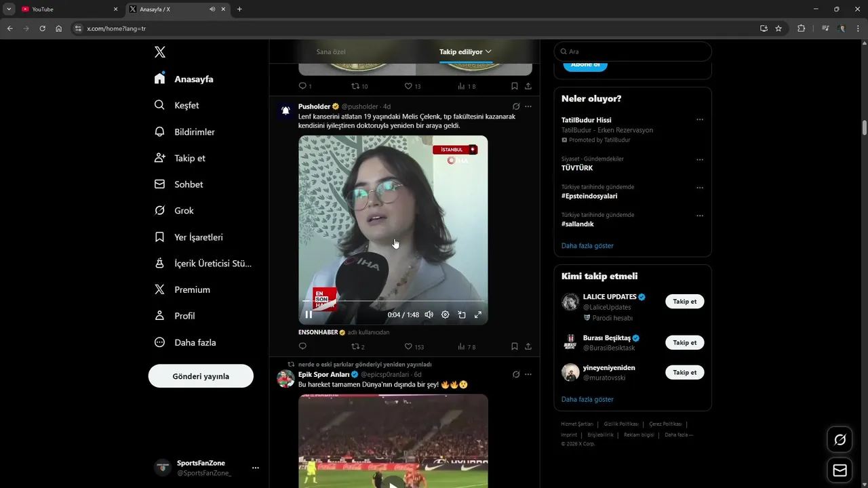Open Yer İşaretleri bookmarks

pyautogui.click(x=189, y=237)
